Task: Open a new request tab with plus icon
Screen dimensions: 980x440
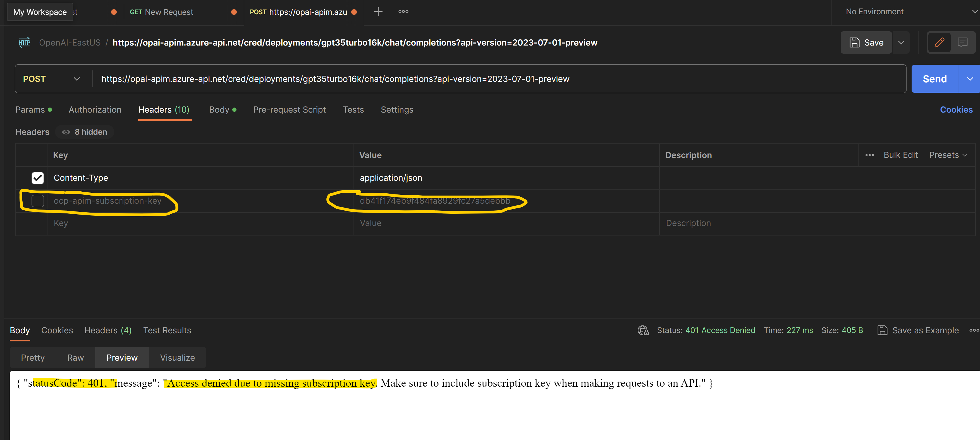Action: [x=378, y=11]
